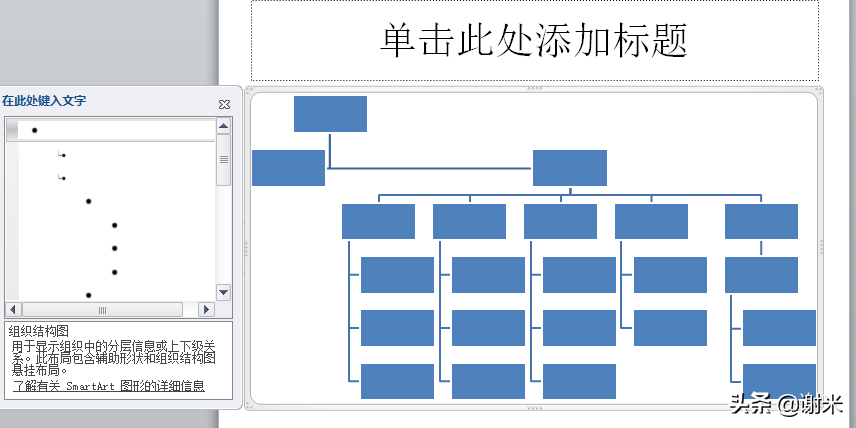Click the title placeholder '单击此处添加标题'
856x428 pixels.
(534, 40)
